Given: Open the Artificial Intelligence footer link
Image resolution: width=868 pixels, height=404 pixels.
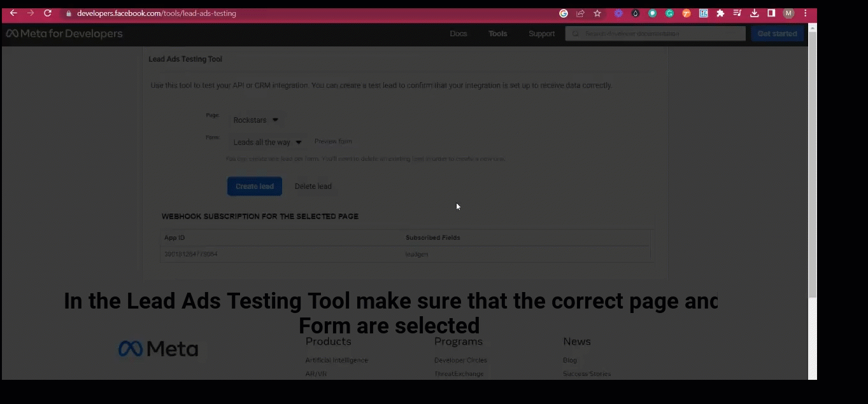Looking at the screenshot, I should tap(337, 360).
